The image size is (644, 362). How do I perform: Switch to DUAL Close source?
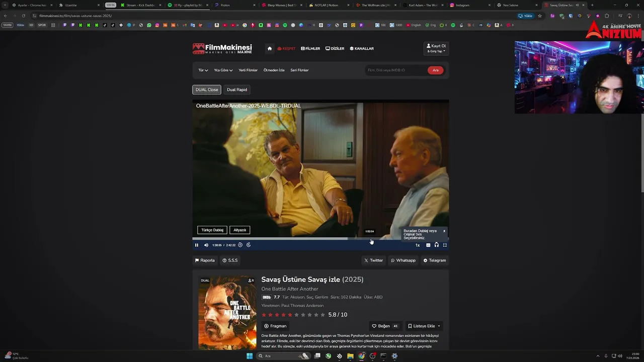(207, 89)
